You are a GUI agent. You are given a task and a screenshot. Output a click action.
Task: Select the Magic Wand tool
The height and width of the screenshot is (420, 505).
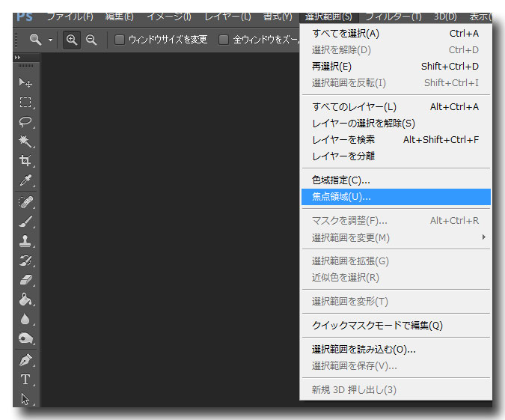point(25,141)
